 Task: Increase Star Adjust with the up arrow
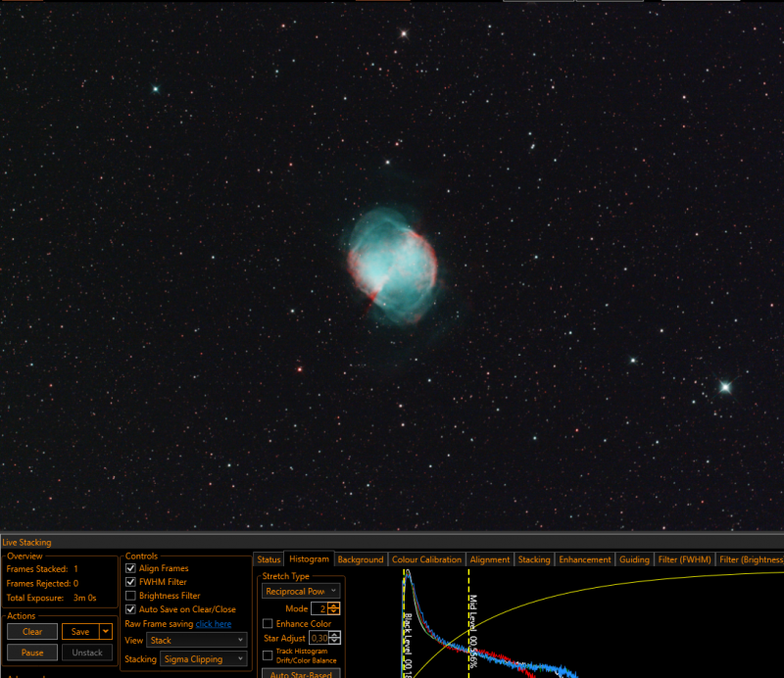point(335,635)
